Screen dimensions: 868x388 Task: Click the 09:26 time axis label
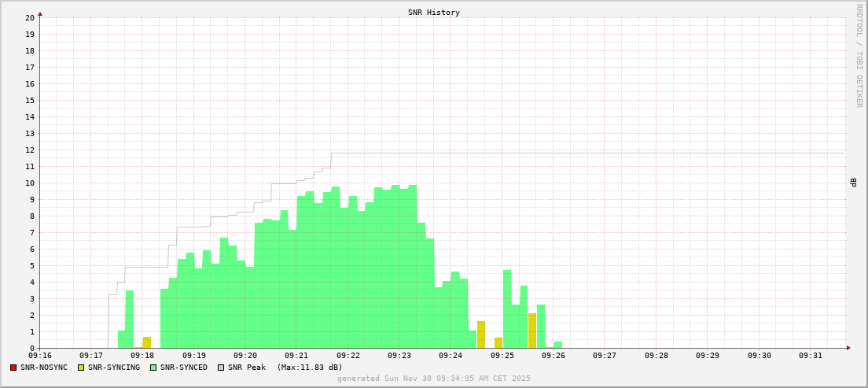(554, 356)
